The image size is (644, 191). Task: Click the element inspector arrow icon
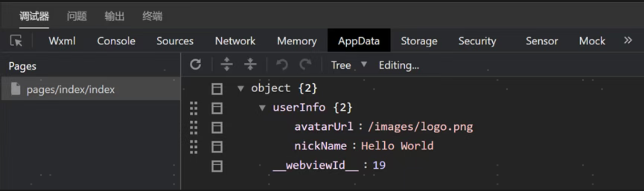16,41
